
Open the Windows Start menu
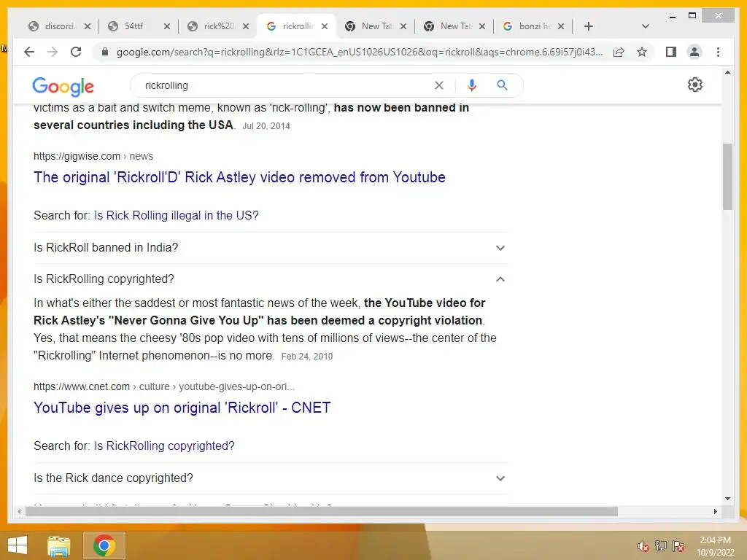point(18,545)
